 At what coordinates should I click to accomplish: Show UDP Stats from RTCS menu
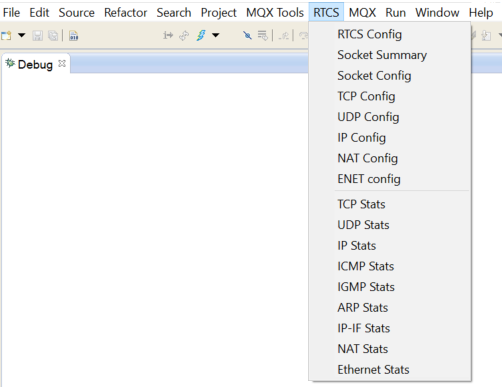click(x=390, y=225)
